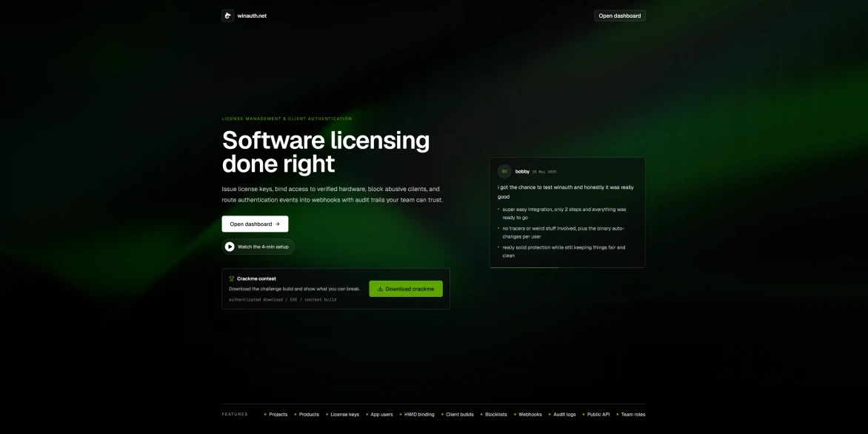The height and width of the screenshot is (434, 868).
Task: Select the Webhooks feature item
Action: coord(530,415)
